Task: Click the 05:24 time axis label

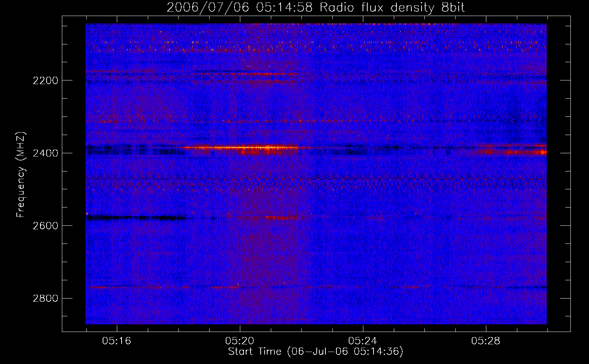Action: 363,341
